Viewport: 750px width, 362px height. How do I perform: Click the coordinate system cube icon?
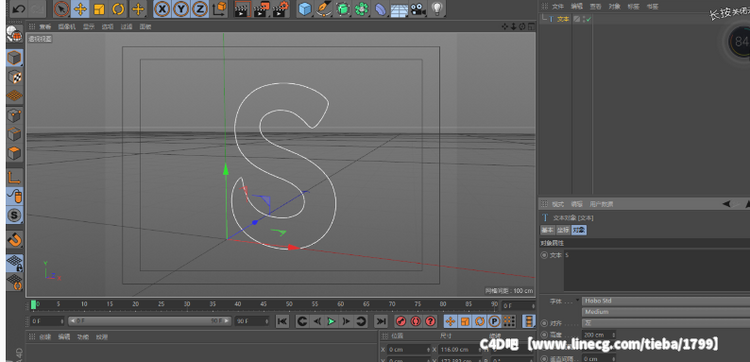coord(220,9)
